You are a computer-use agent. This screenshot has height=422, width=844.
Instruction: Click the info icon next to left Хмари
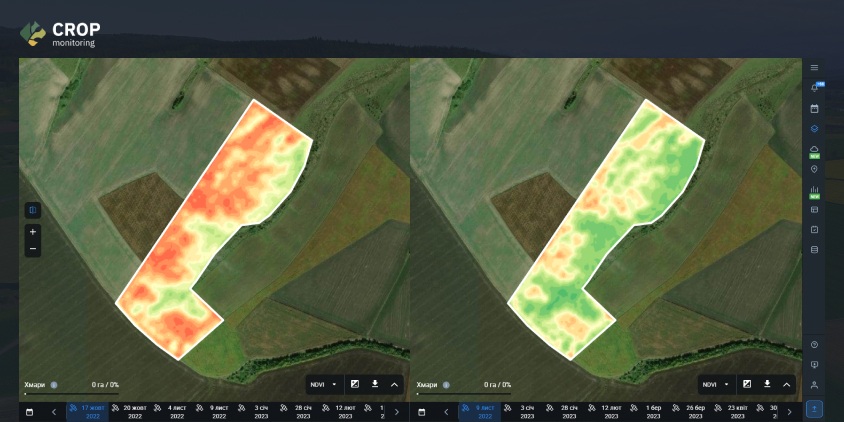[54, 385]
